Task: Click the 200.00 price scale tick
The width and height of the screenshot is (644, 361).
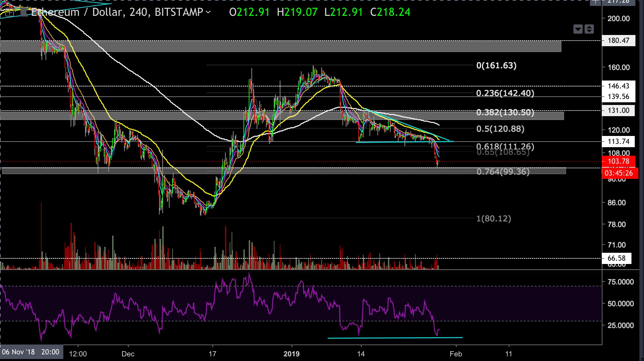Action: pos(619,18)
